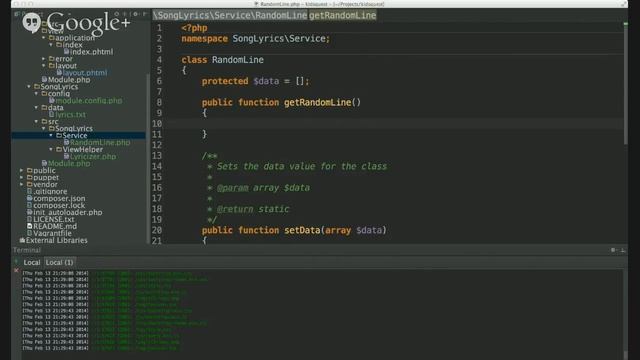Select Vagrantfile in the project tree
This screenshot has height=360, width=640.
point(52,233)
